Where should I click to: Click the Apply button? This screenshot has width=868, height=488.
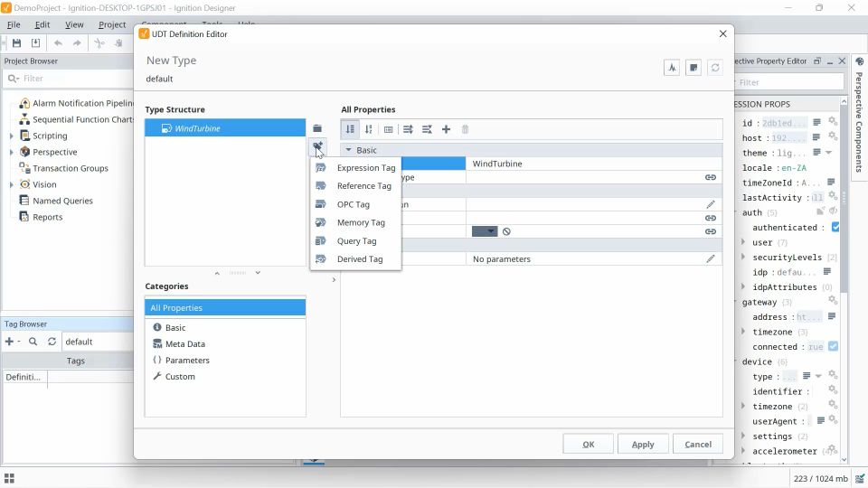(x=643, y=444)
